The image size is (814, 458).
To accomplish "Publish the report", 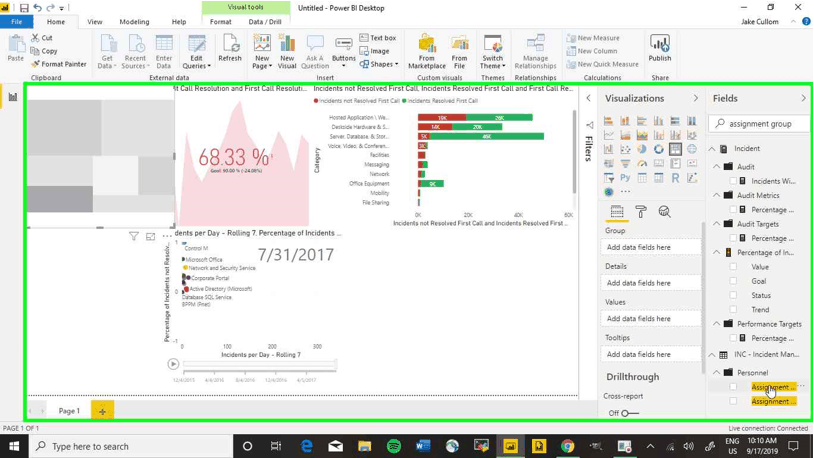I will (x=660, y=48).
